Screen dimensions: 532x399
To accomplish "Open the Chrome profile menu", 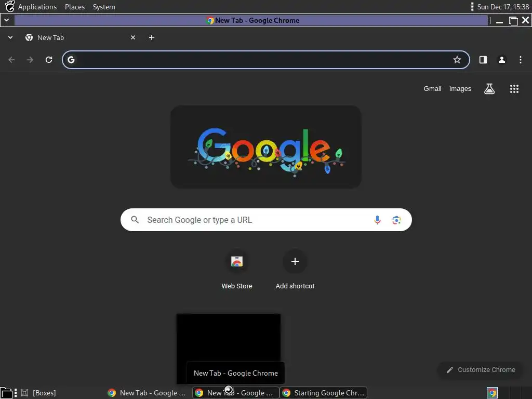I will 502,60.
